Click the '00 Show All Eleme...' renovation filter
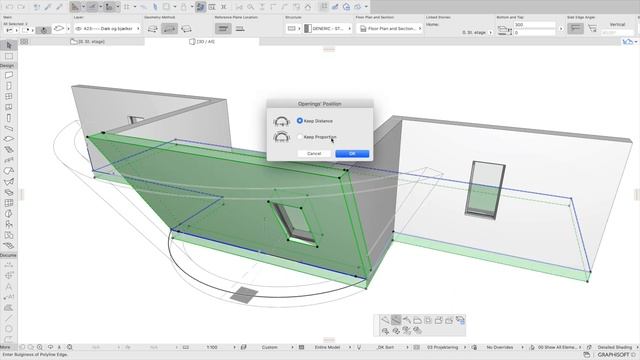Screen dimensions: 640x360 pos(558,347)
